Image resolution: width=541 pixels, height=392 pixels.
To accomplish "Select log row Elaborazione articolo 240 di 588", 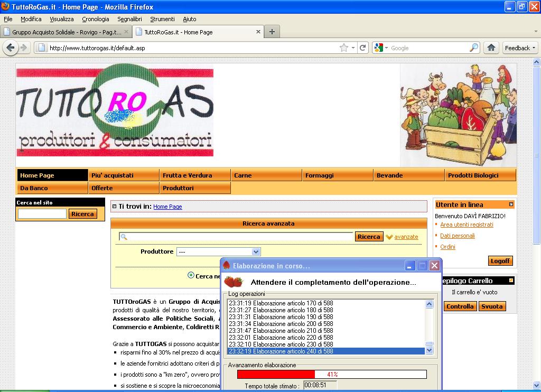I will coord(326,351).
